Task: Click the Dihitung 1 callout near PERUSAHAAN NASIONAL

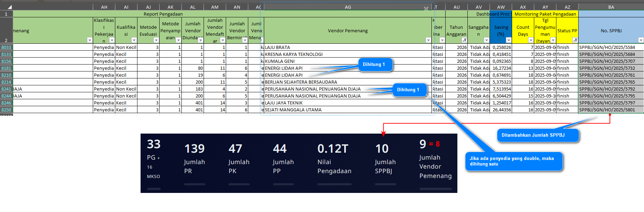Action: [410, 90]
